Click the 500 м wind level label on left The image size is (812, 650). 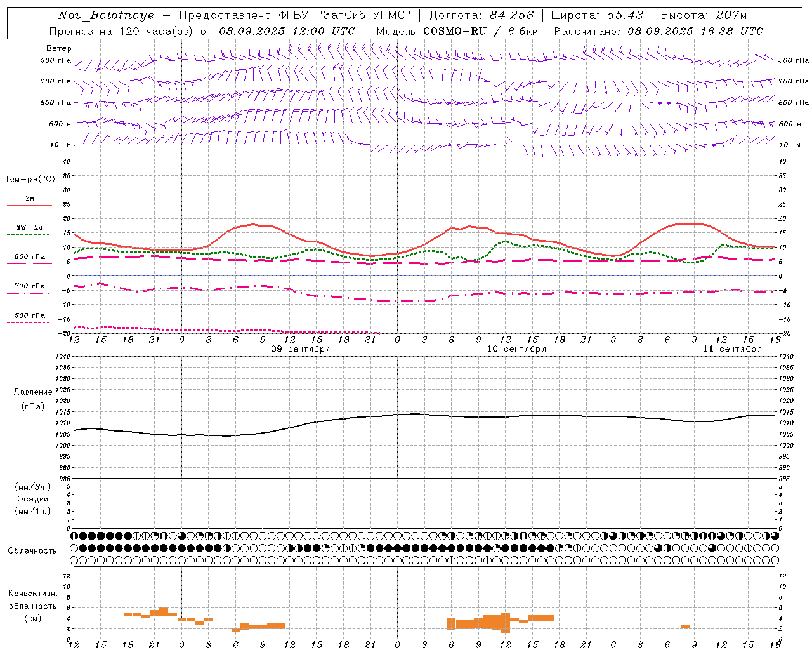(x=60, y=124)
